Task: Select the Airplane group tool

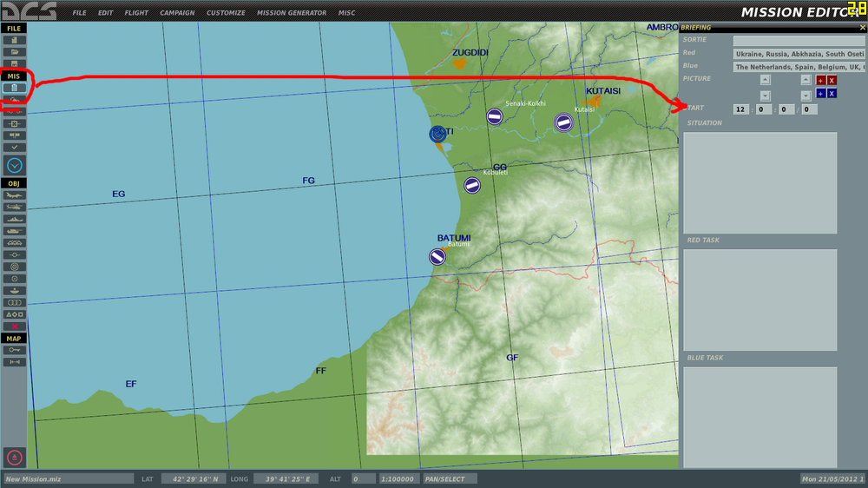Action: tap(15, 195)
